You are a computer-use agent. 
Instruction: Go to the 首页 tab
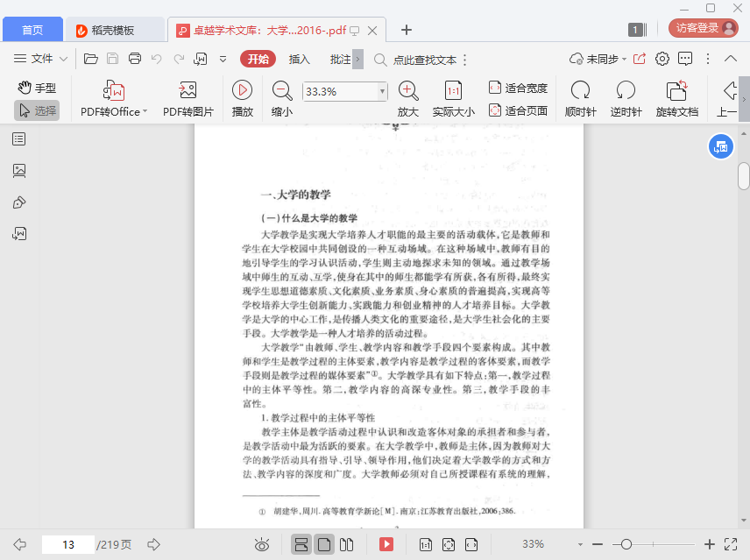[x=32, y=30]
